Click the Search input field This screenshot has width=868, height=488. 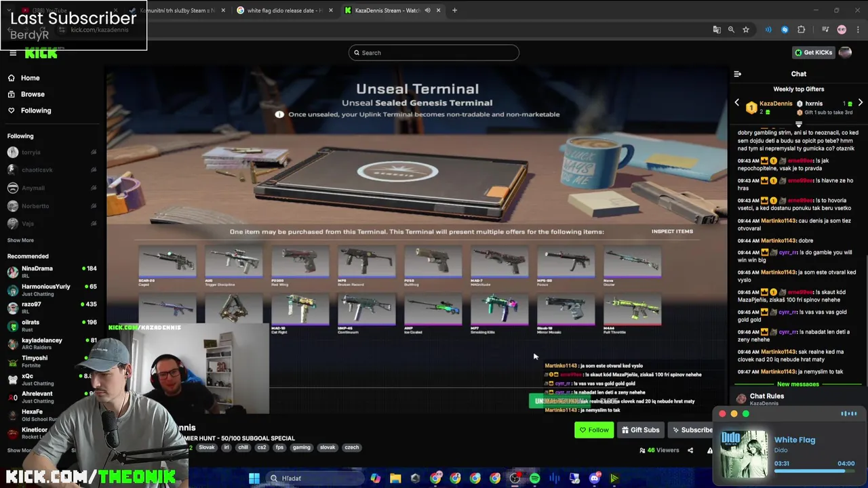434,53
